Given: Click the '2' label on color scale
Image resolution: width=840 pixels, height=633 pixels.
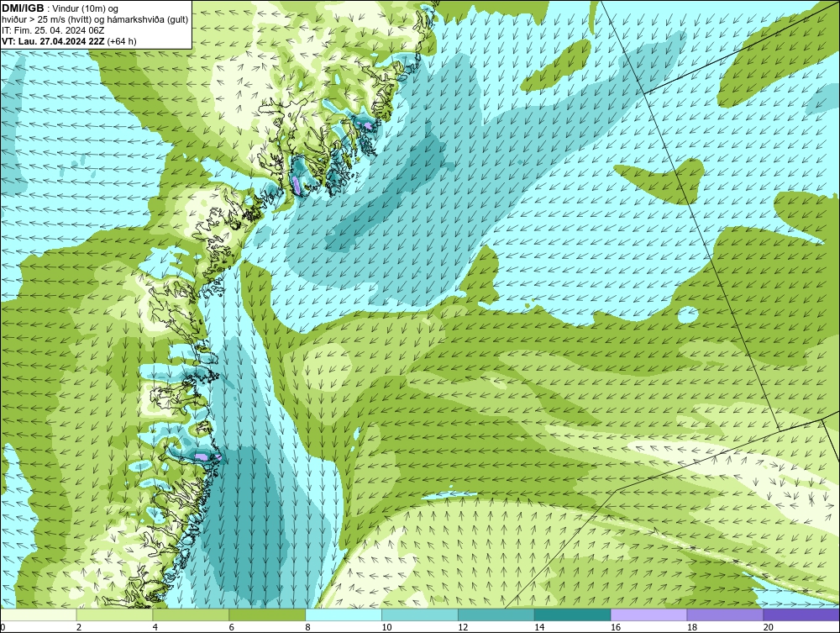Looking at the screenshot, I should pyautogui.click(x=79, y=627).
